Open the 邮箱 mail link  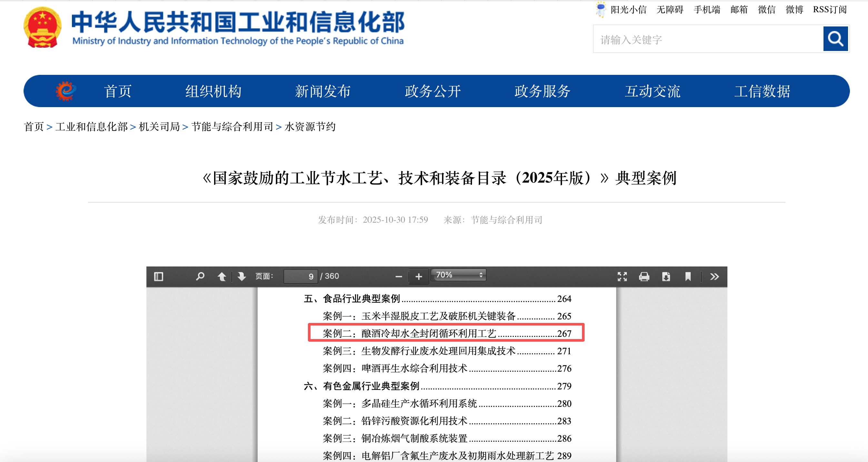(x=739, y=9)
